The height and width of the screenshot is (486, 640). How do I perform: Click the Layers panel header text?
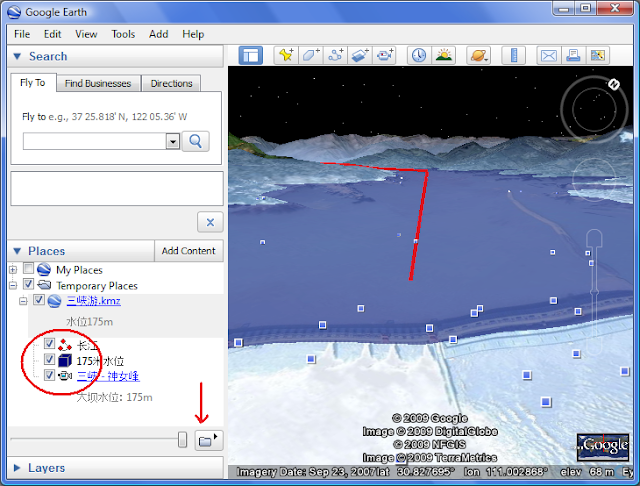[x=47, y=468]
